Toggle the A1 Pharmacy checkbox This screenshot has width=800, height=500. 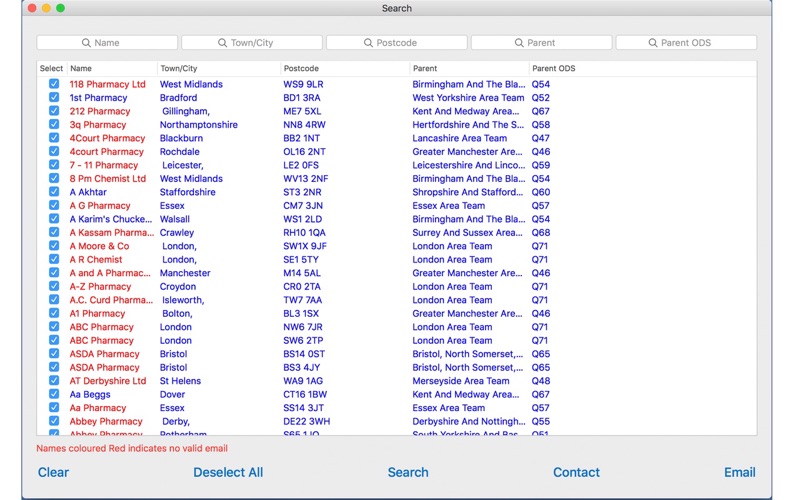(x=54, y=313)
